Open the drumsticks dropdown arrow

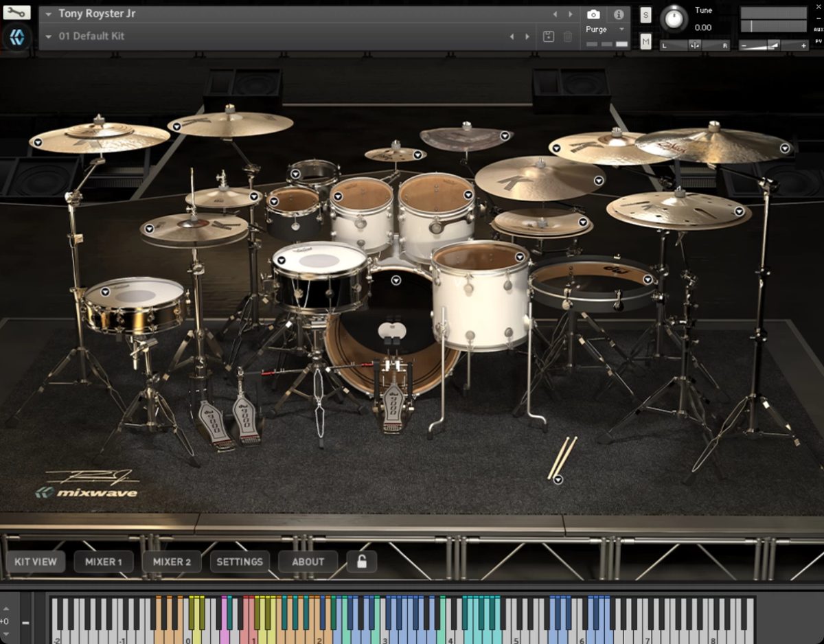point(558,479)
